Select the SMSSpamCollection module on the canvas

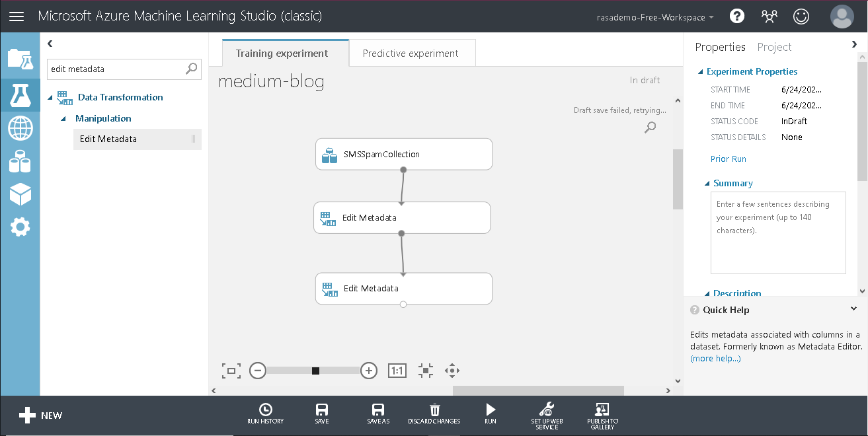403,153
